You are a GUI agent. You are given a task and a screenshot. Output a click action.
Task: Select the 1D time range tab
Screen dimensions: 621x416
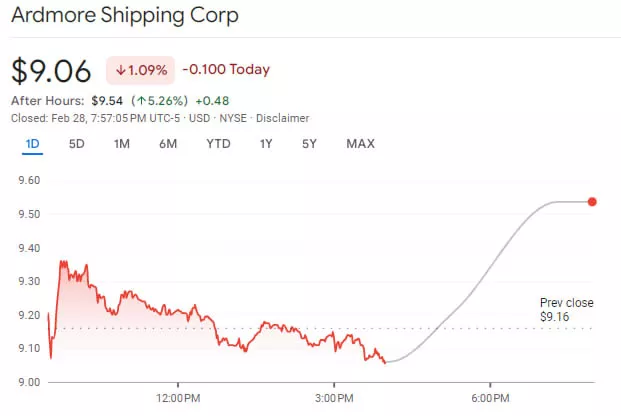[x=32, y=144]
